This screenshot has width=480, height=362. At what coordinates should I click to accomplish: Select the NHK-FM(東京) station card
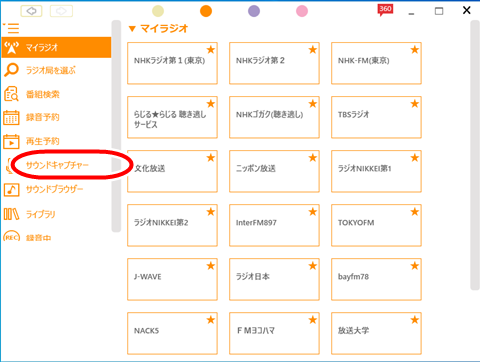click(x=376, y=63)
